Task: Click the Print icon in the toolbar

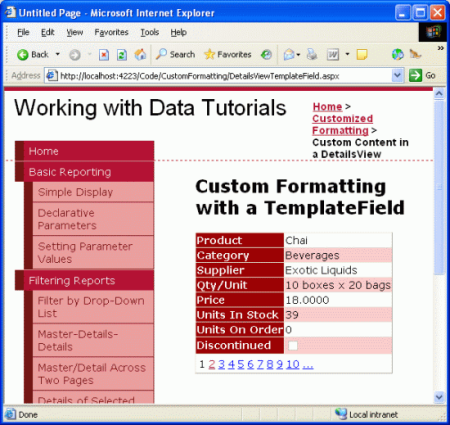Action: [312, 54]
